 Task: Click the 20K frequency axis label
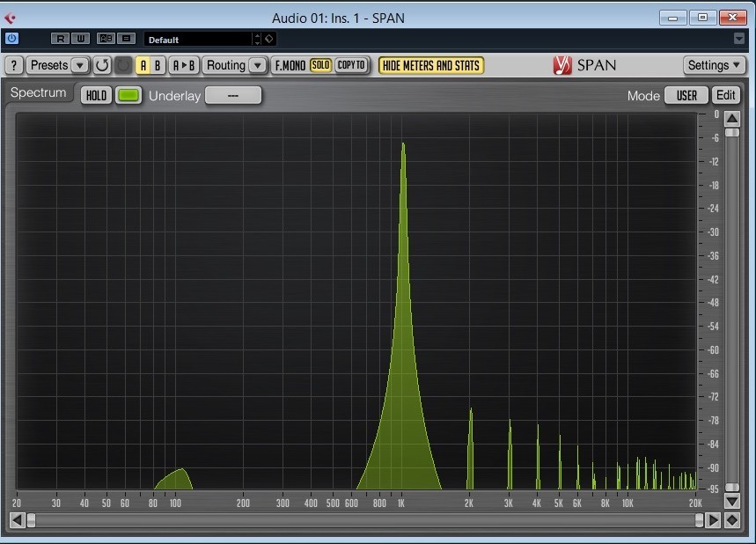pyautogui.click(x=695, y=504)
